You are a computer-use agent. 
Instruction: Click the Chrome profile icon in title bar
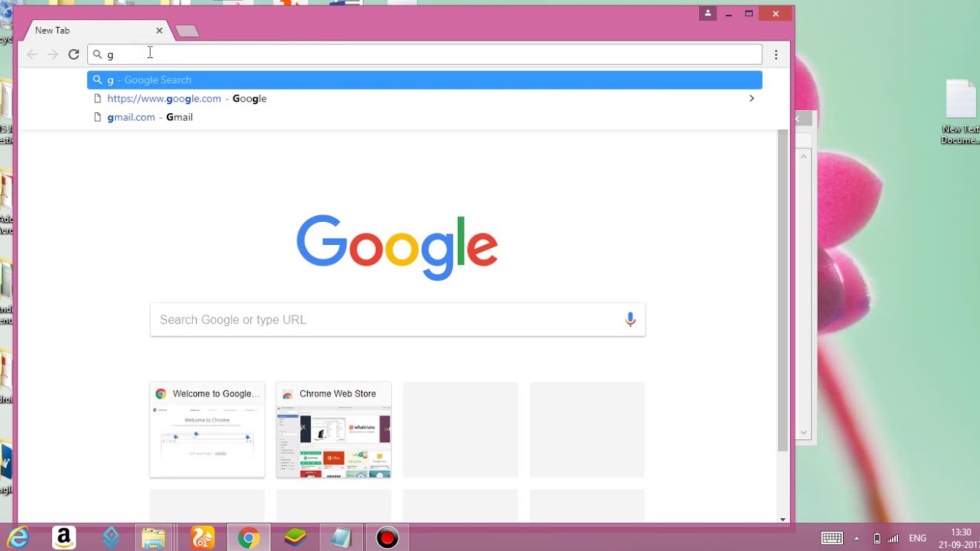tap(707, 14)
